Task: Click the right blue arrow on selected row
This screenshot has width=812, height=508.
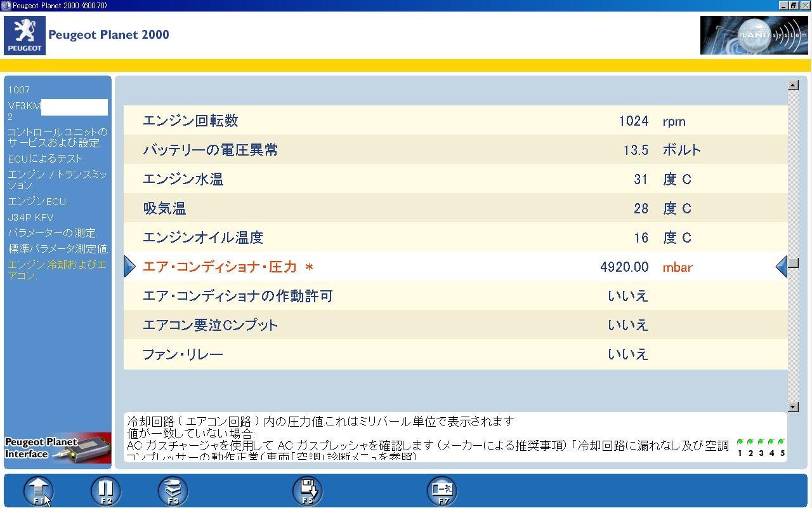Action: tap(782, 267)
